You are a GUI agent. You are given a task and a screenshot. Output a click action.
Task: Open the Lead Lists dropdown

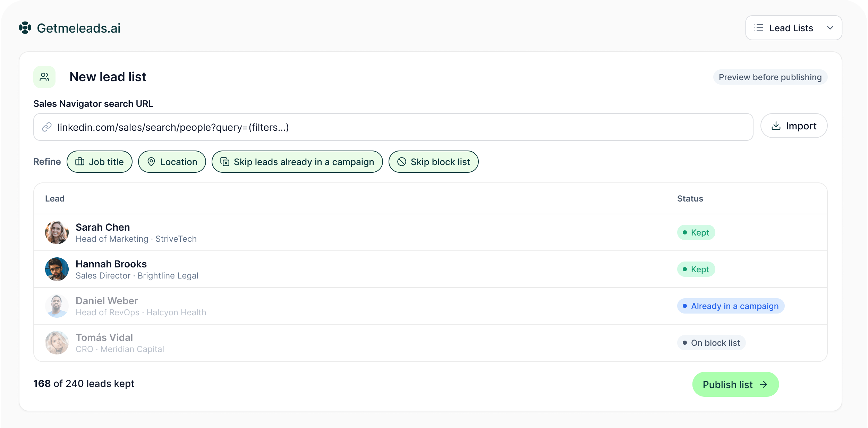(x=793, y=28)
